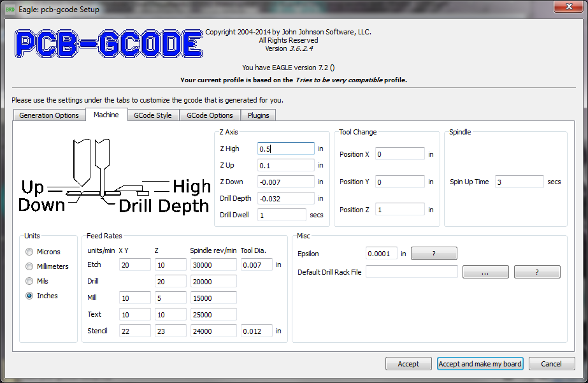
Task: Click the Mill spindle speed field
Action: 213,298
